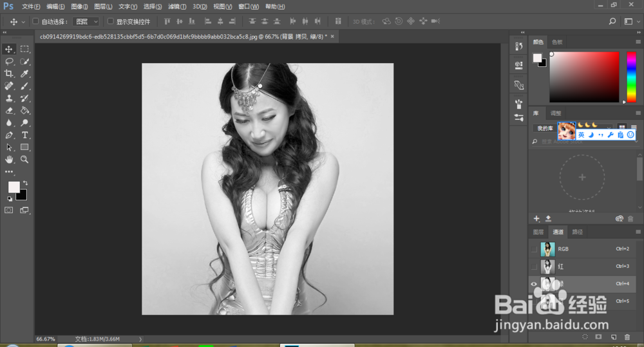
Task: Align top edges in options bar
Action: tap(167, 21)
